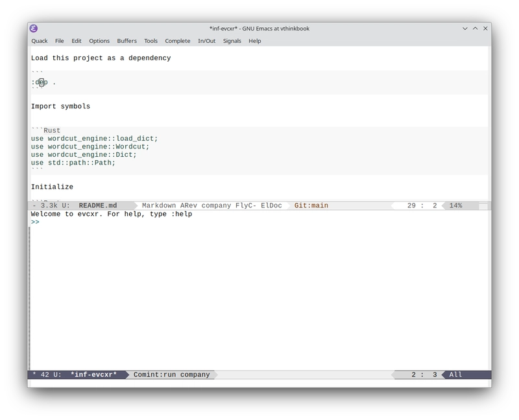Open the Signals menu
The width and height of the screenshot is (519, 420).
point(232,41)
